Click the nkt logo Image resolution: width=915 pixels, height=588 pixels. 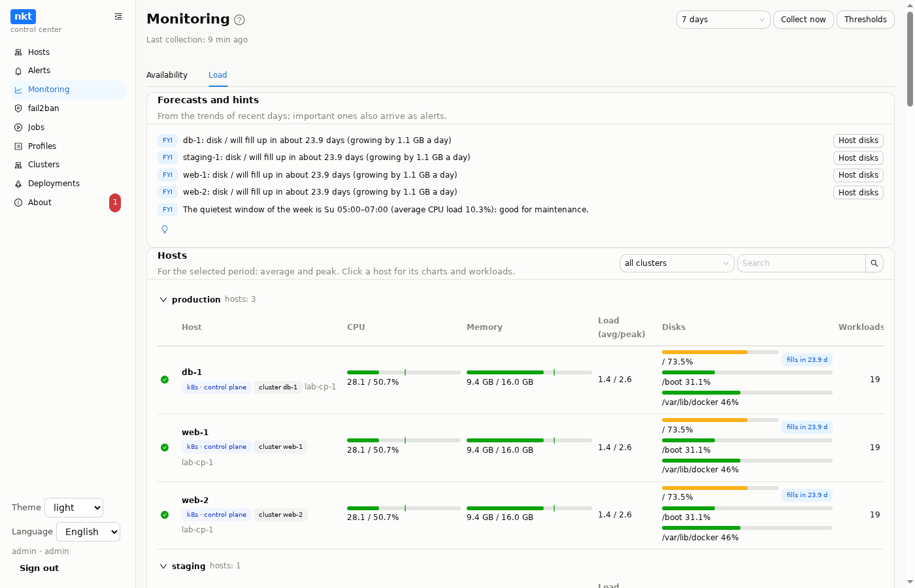coord(23,16)
